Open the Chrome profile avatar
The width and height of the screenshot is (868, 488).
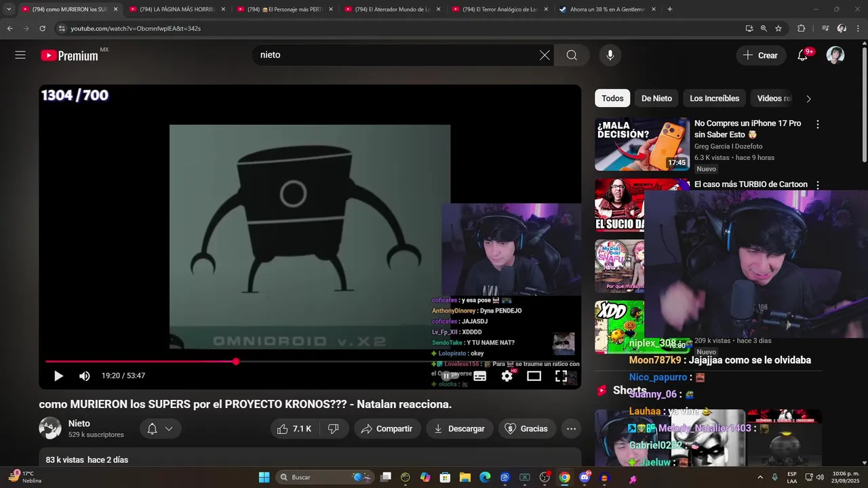click(x=842, y=28)
